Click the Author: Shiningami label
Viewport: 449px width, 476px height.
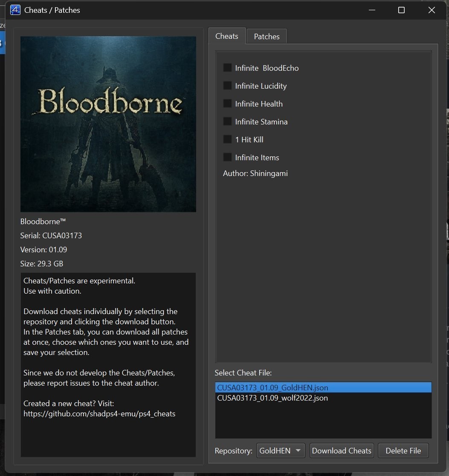[255, 173]
